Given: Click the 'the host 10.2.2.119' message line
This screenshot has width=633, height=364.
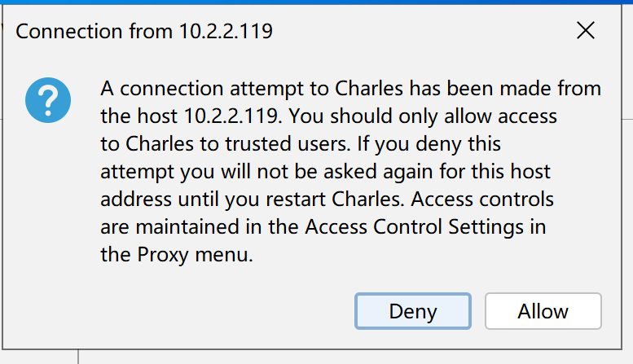Looking at the screenshot, I should 328,116.
